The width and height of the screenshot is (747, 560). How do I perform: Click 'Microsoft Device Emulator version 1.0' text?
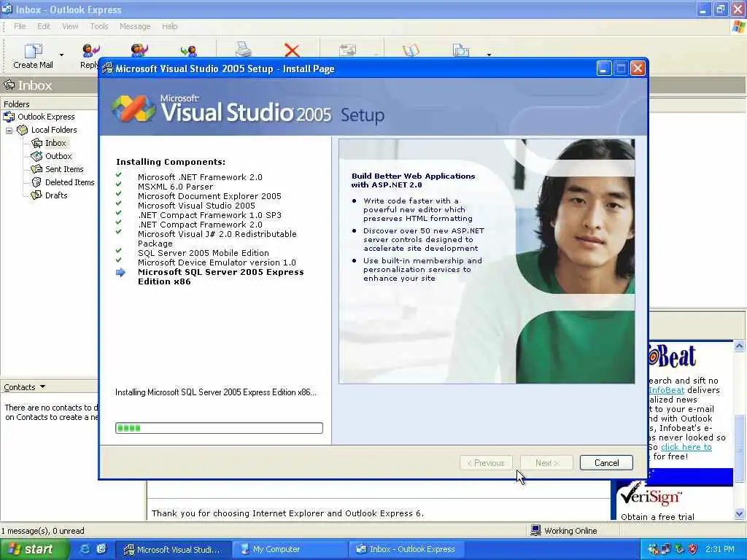point(217,262)
